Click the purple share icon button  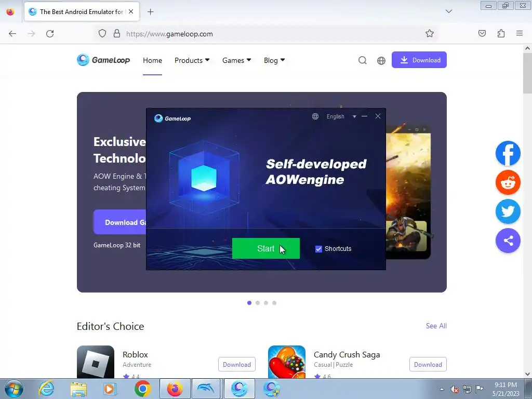(x=508, y=241)
